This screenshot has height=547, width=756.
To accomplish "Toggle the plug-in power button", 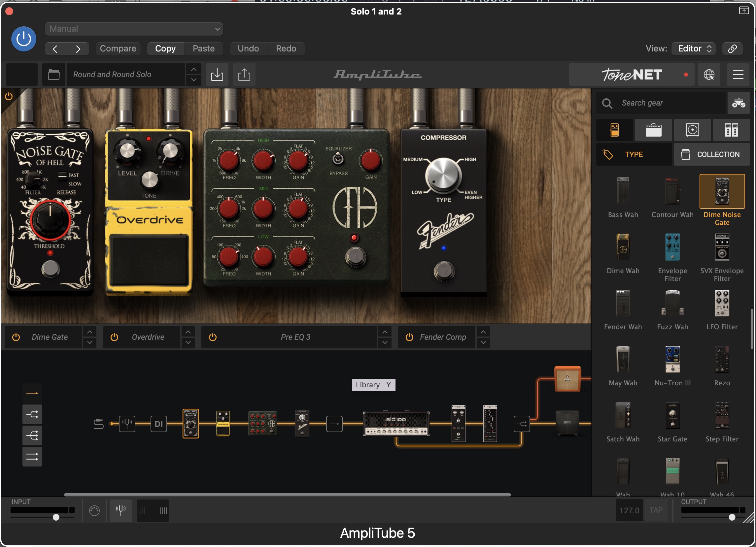I will tap(24, 39).
